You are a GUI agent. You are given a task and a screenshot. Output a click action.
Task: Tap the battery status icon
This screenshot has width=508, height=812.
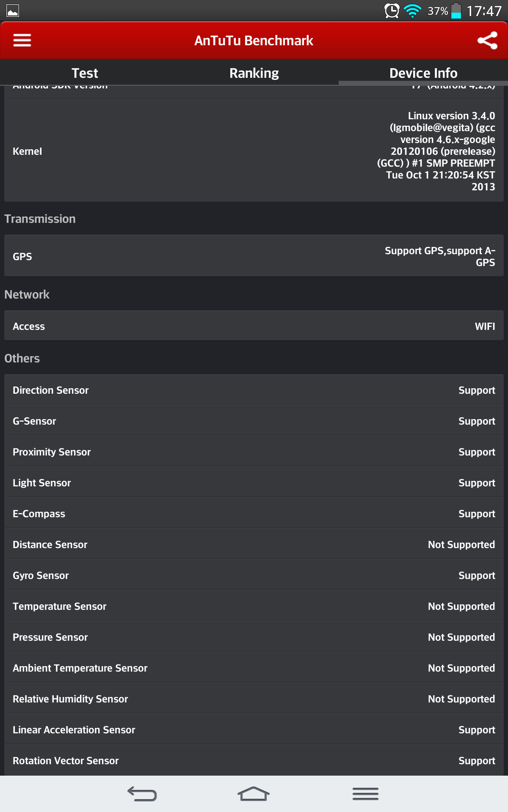click(x=456, y=11)
